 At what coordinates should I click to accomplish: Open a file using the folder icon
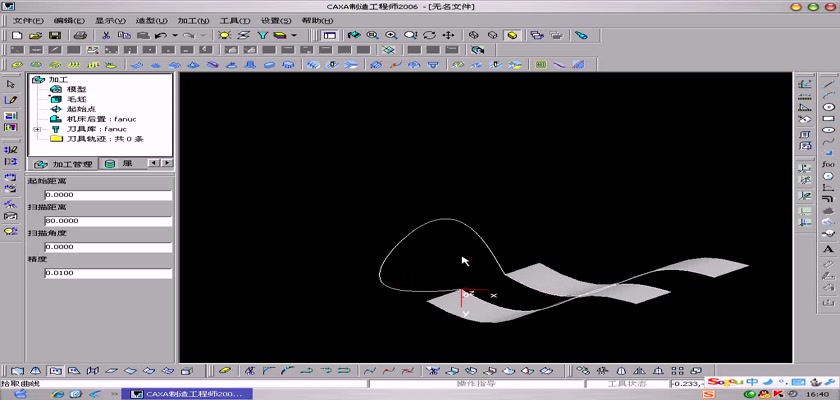[x=35, y=35]
